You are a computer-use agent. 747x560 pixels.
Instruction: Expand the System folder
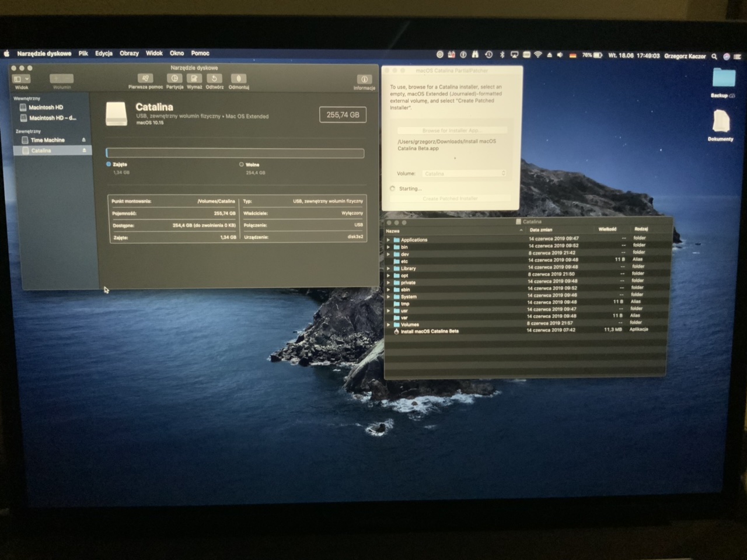(389, 296)
